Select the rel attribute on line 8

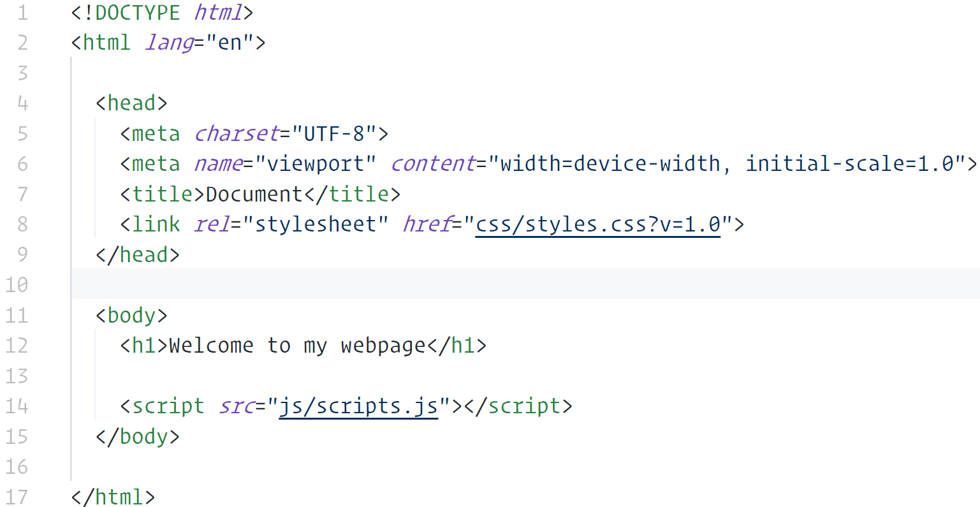pos(211,224)
